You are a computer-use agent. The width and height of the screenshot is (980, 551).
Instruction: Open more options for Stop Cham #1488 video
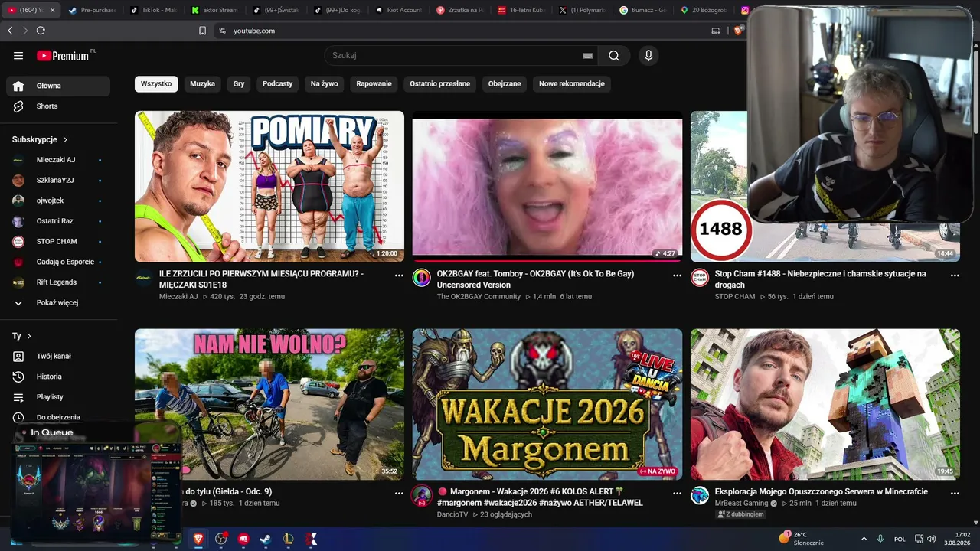(955, 275)
